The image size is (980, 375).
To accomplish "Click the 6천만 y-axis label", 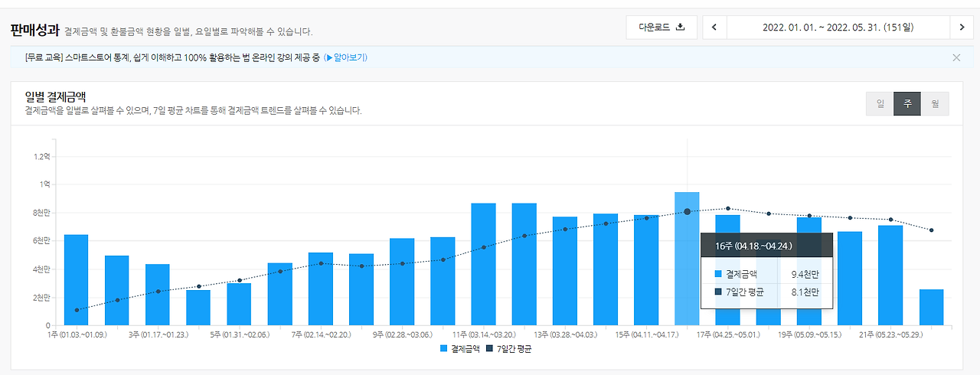I will point(41,241).
